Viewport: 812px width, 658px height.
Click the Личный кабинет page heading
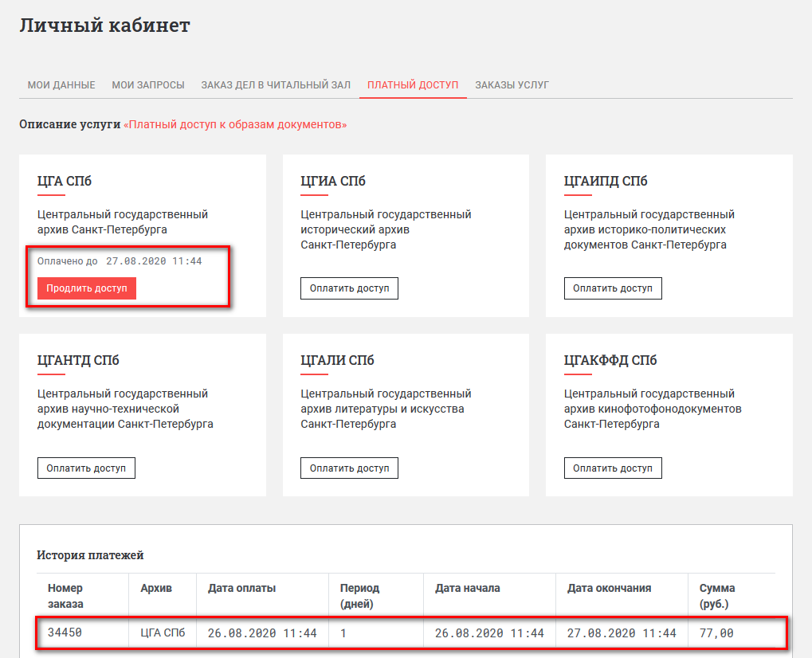click(x=104, y=25)
